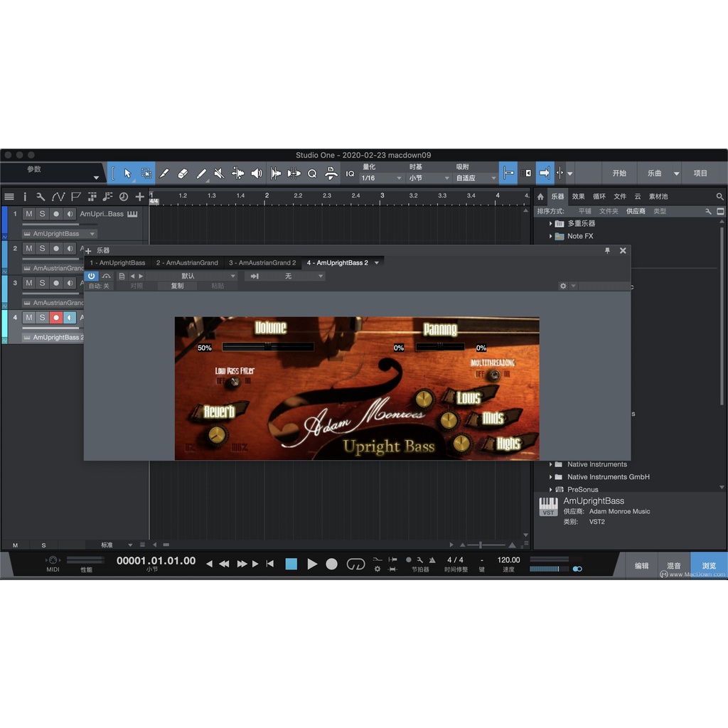Adjust the Volume slider
This screenshot has width=728, height=728.
[268, 347]
